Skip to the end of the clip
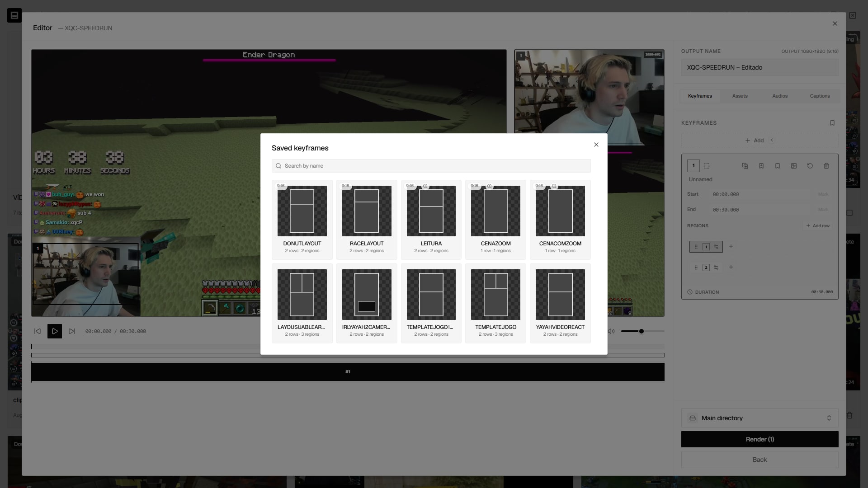Viewport: 868px width, 488px height. pos(72,331)
